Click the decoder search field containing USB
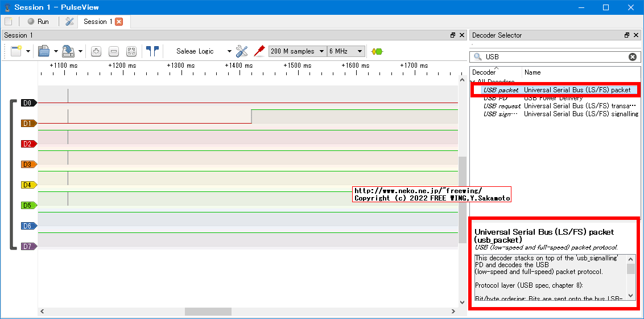This screenshot has height=319, width=644. click(x=555, y=57)
